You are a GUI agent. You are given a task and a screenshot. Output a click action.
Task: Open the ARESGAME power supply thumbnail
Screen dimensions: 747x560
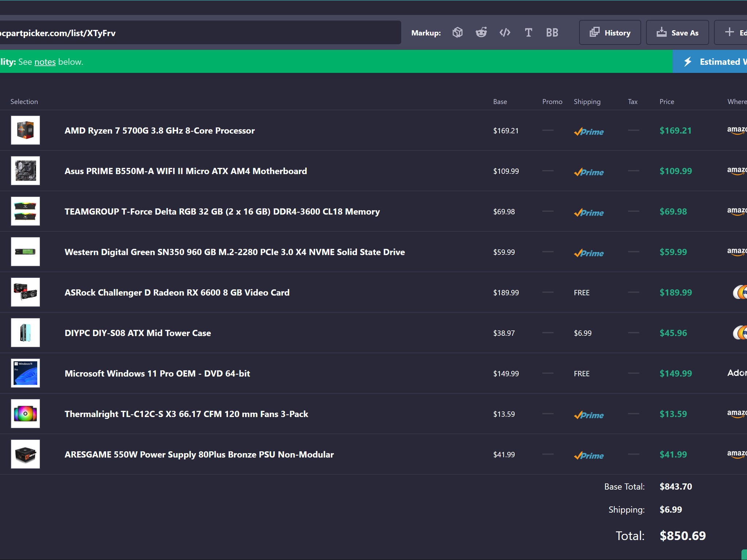point(25,454)
